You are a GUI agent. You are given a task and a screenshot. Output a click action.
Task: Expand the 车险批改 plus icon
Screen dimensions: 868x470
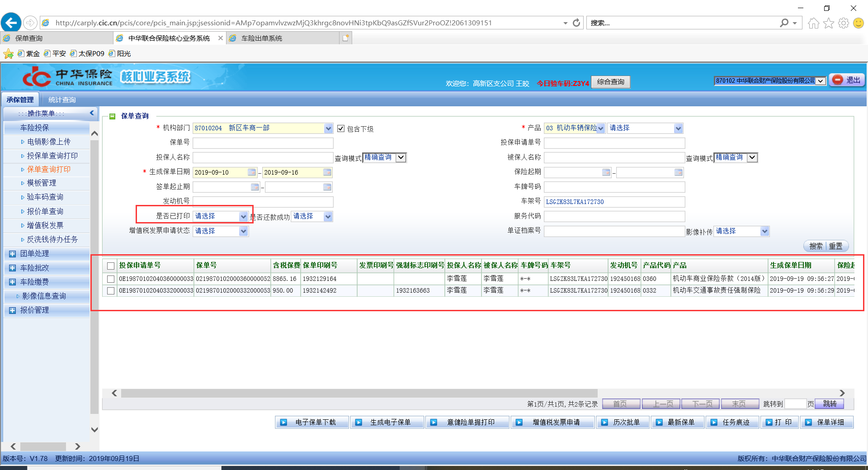[x=12, y=268]
